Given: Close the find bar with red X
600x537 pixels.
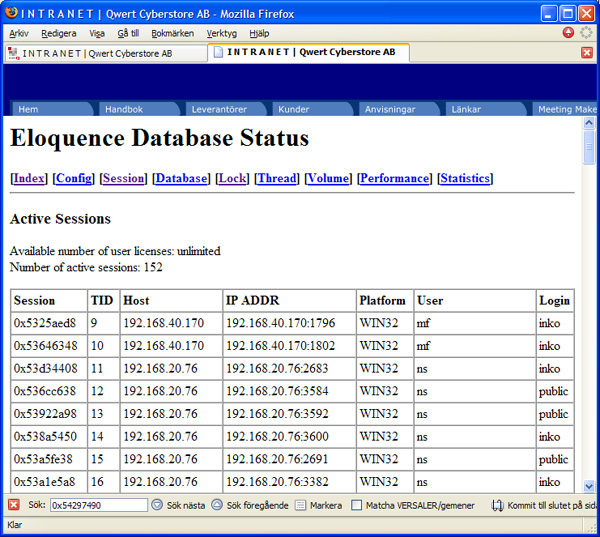Looking at the screenshot, I should (x=14, y=505).
